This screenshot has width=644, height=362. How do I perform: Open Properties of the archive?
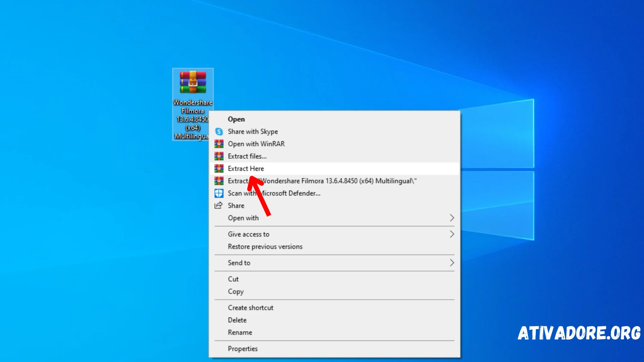pos(334,349)
